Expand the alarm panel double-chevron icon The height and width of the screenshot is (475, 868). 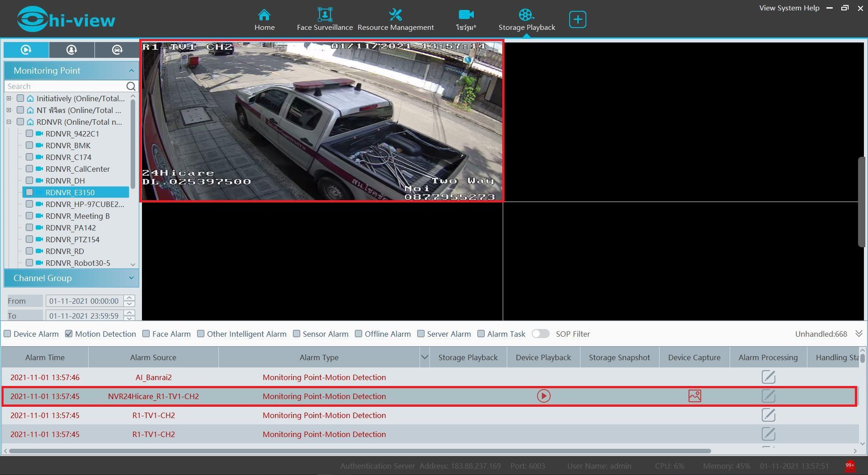(859, 334)
